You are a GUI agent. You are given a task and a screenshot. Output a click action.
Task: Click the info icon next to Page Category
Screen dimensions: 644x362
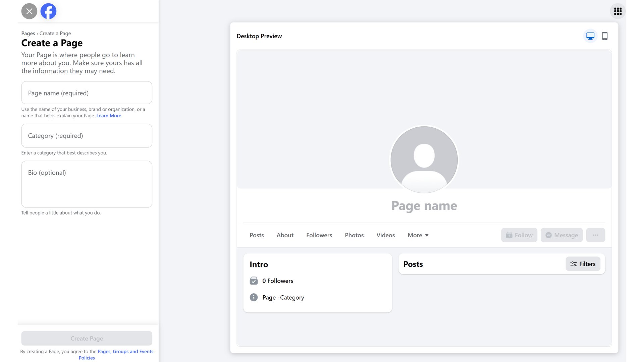(x=254, y=297)
